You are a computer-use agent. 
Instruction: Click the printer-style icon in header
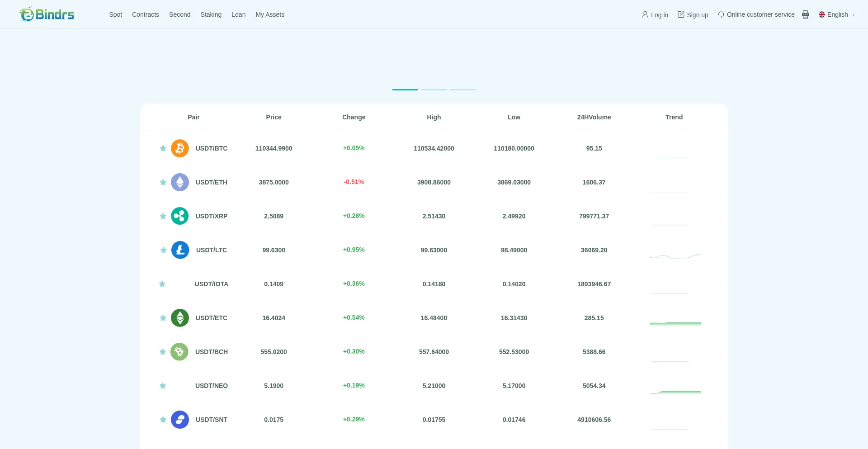tap(805, 14)
